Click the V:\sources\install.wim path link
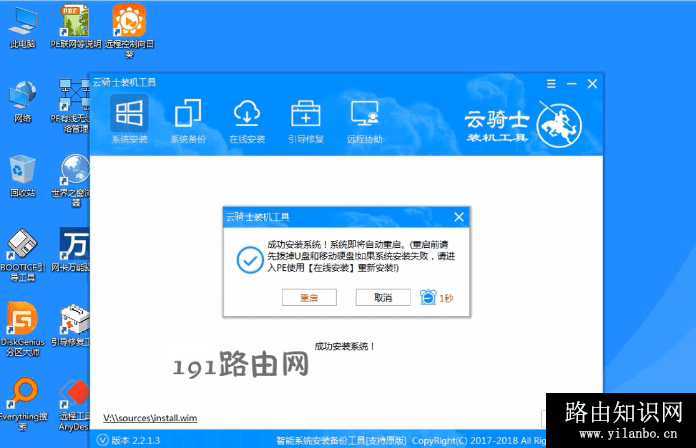Image resolution: width=696 pixels, height=448 pixels. [150, 418]
